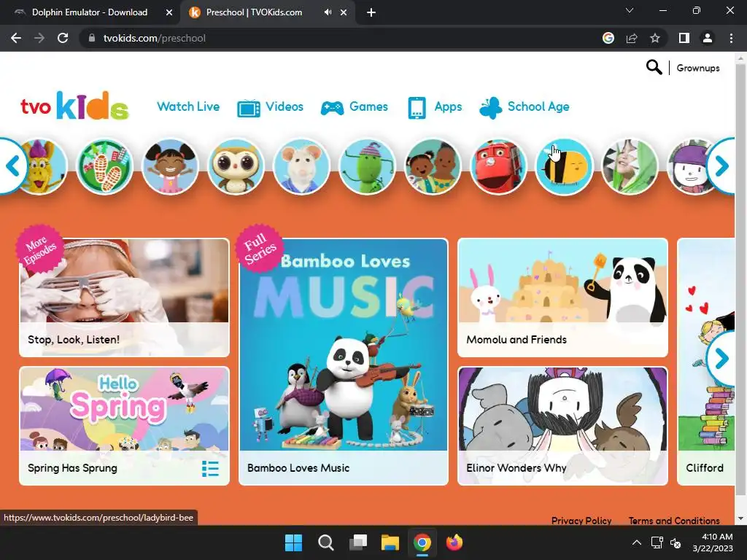Share this page icon

pos(632,38)
